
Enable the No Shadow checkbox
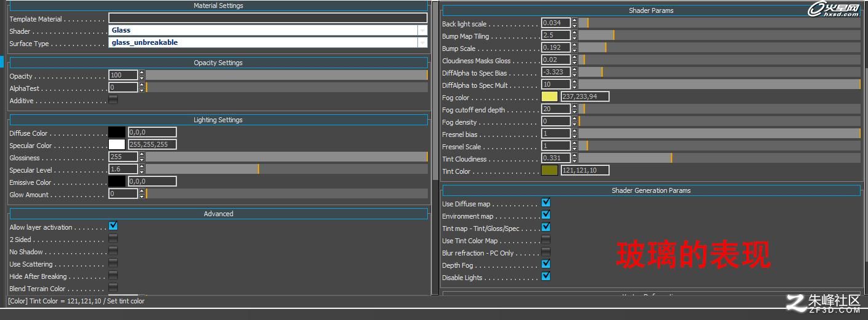tap(113, 251)
